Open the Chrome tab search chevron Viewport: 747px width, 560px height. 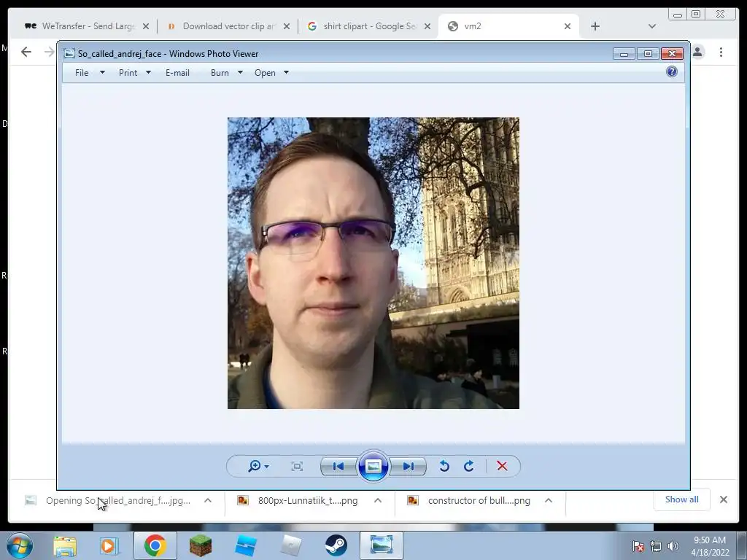pos(652,27)
